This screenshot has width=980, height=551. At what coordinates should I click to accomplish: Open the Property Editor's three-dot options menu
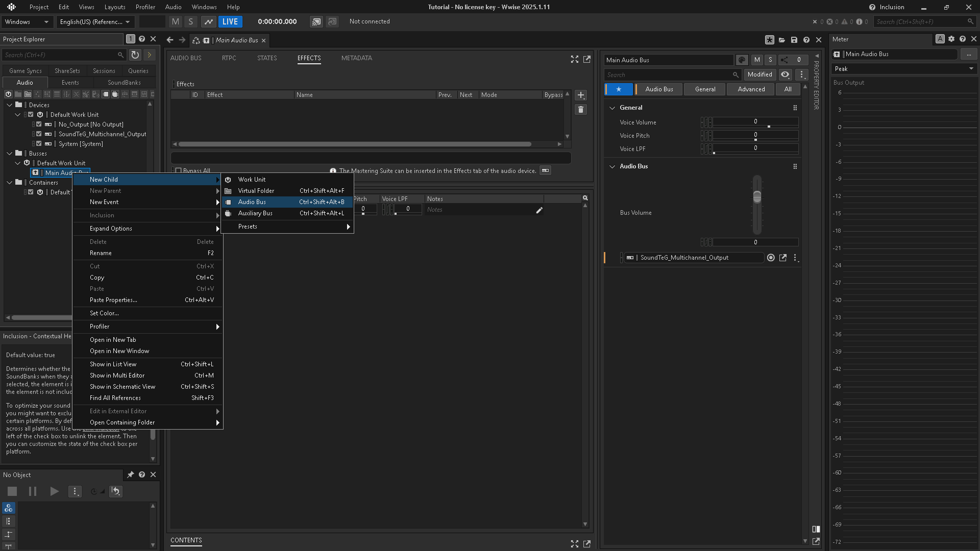point(801,74)
